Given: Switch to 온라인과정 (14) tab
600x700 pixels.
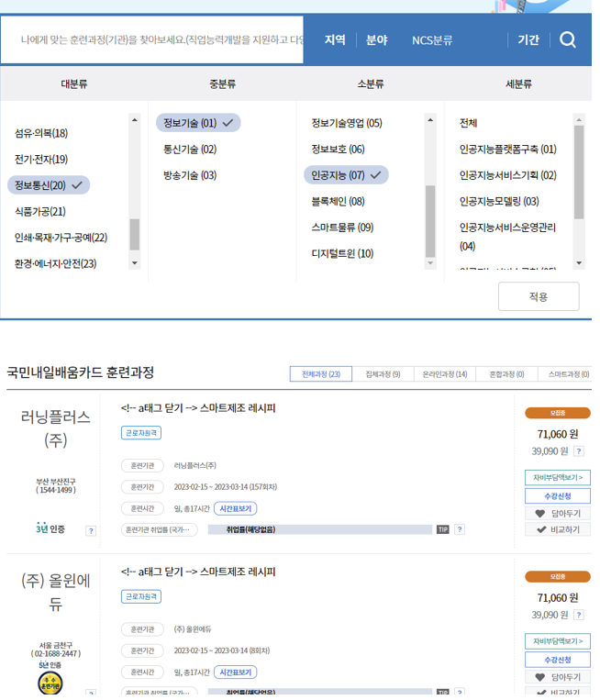Looking at the screenshot, I should pyautogui.click(x=445, y=374).
